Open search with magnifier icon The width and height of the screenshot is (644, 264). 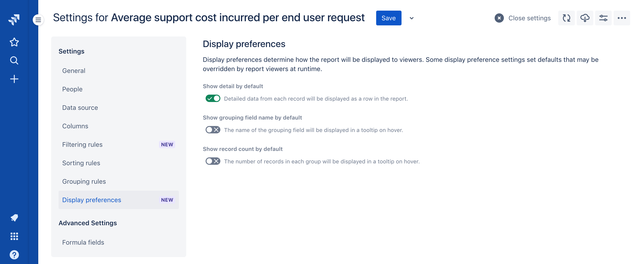(14, 60)
